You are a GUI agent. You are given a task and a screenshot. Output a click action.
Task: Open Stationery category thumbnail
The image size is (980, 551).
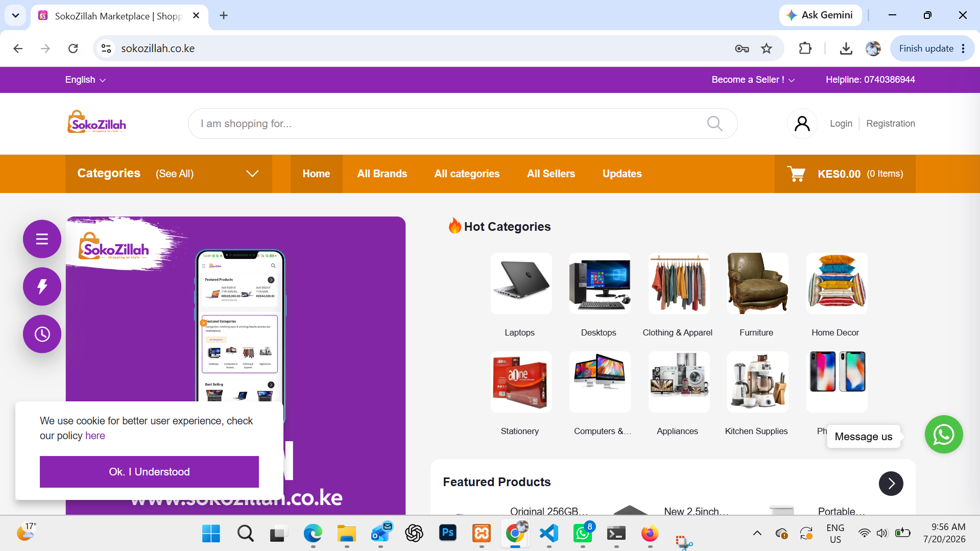(x=521, y=382)
